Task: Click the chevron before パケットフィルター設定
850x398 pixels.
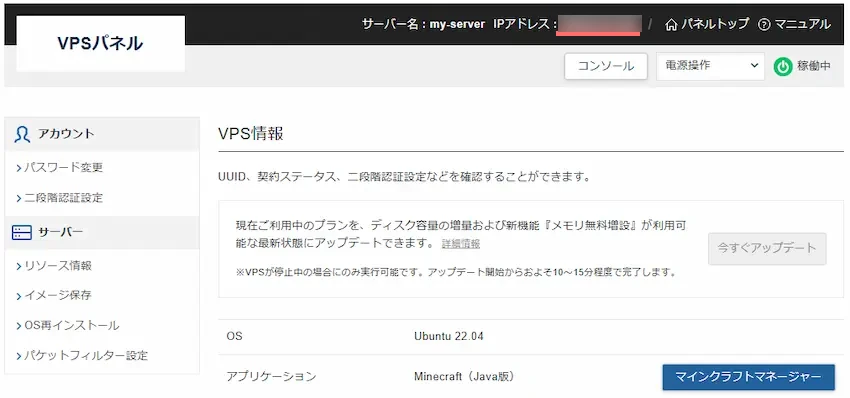Action: [19, 356]
